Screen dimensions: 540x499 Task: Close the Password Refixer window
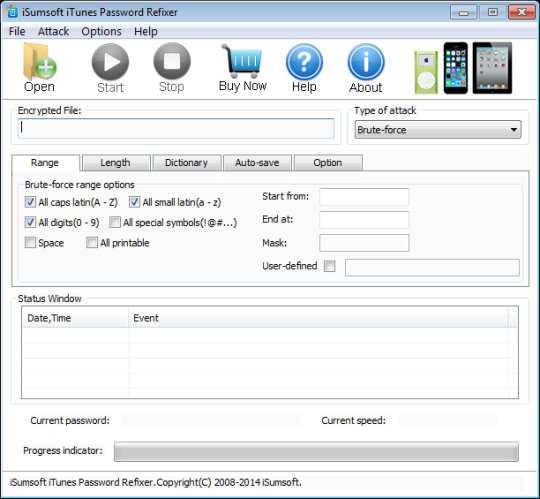click(521, 12)
